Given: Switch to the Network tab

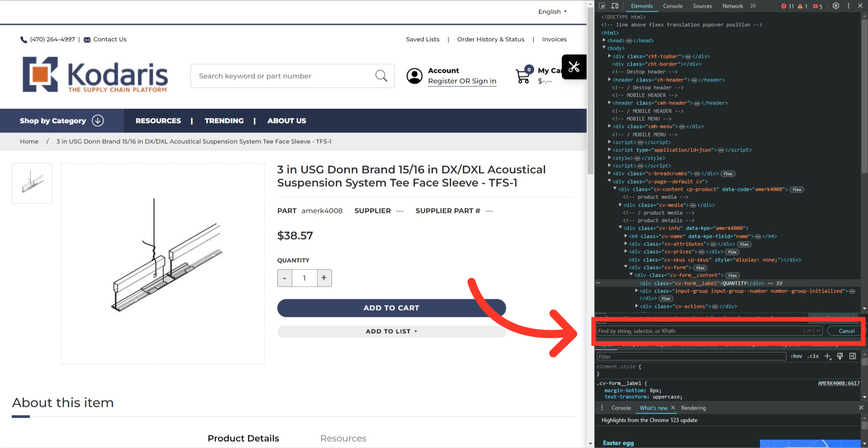Looking at the screenshot, I should 732,6.
